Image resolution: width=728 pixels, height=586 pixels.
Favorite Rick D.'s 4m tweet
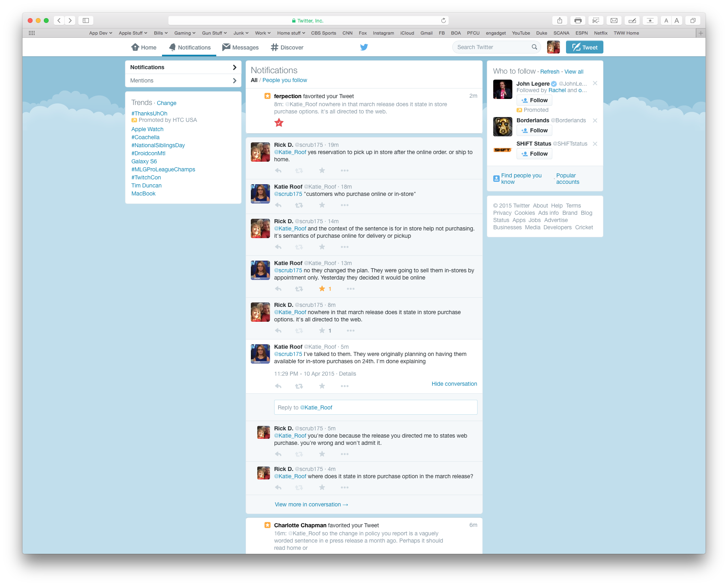point(322,487)
